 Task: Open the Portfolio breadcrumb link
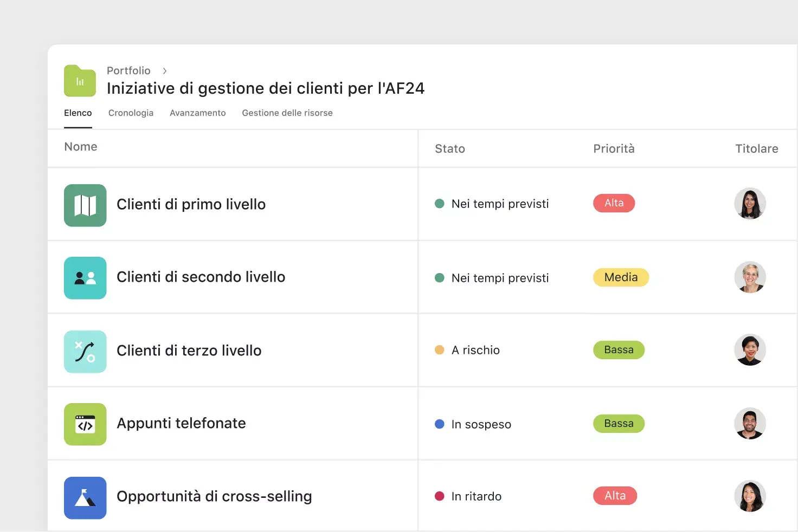click(128, 70)
